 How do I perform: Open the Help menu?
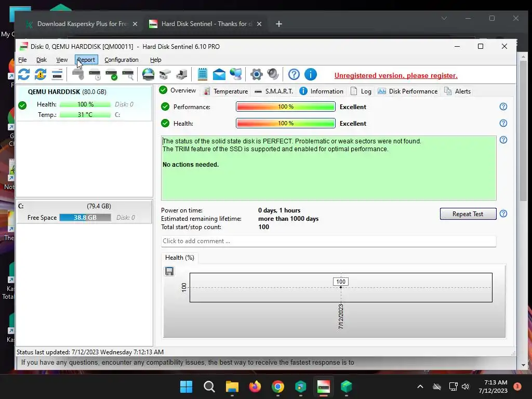(156, 60)
